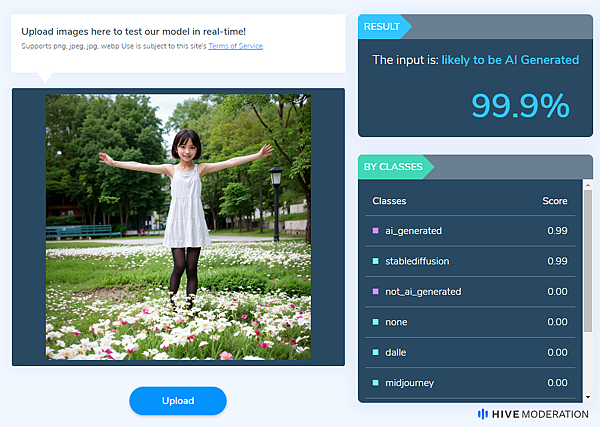Image resolution: width=600 pixels, height=427 pixels.
Task: Click the cyan swatch beside dalle
Action: [x=375, y=352]
